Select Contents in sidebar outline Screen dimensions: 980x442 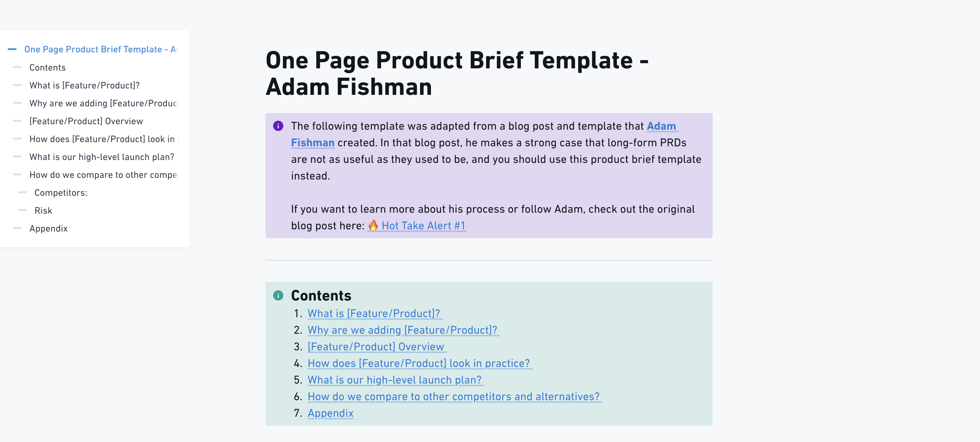click(x=48, y=68)
